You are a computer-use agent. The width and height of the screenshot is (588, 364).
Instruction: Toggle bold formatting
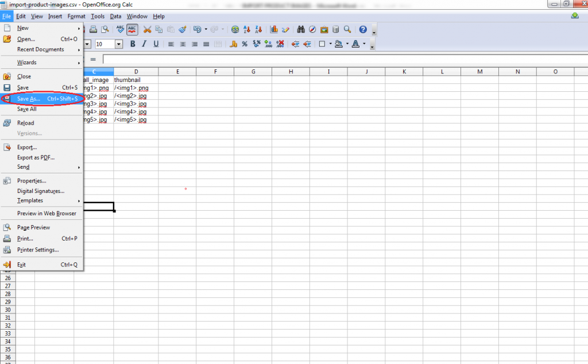coord(133,44)
